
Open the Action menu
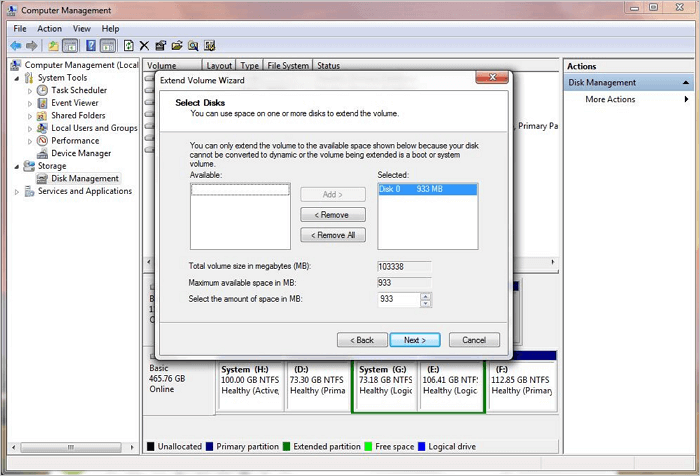tap(49, 29)
